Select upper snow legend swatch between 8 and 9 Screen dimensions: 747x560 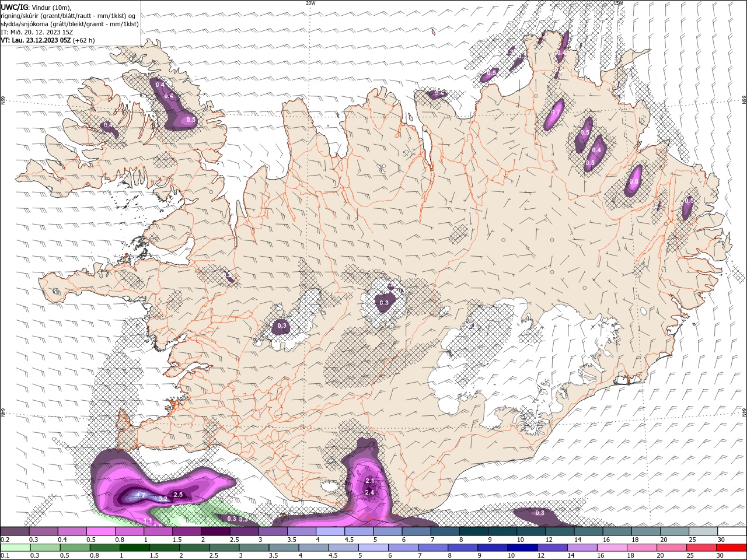474,531
